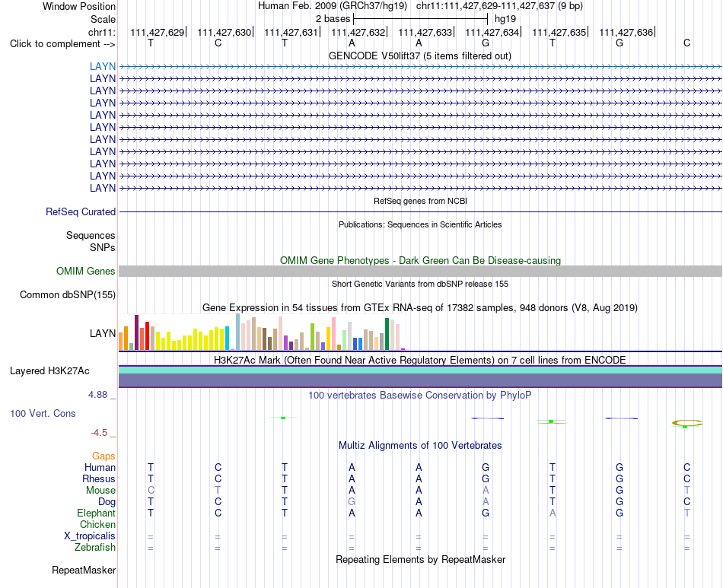This screenshot has width=723, height=588.
Task: Open the RefSeq genes from NCBI track title
Action: click(420, 201)
